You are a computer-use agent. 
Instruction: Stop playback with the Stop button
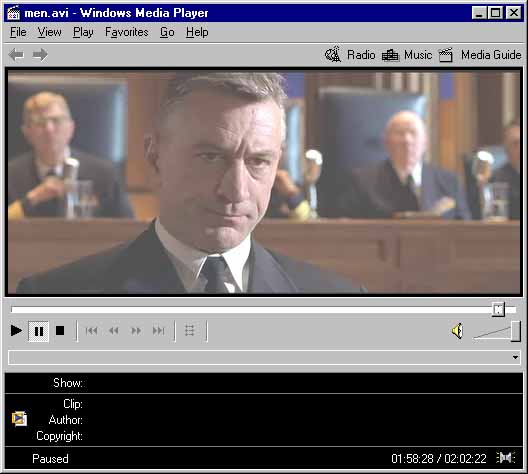click(x=60, y=331)
